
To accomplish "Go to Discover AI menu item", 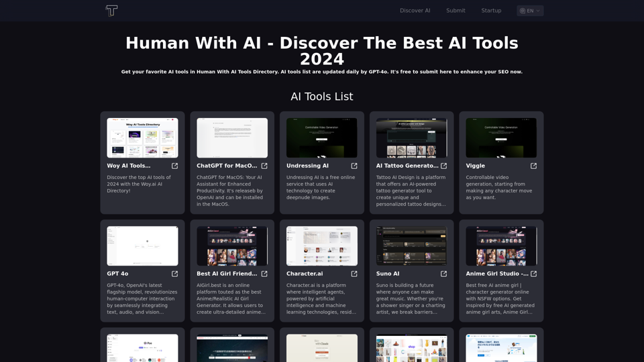I will 415,11.
